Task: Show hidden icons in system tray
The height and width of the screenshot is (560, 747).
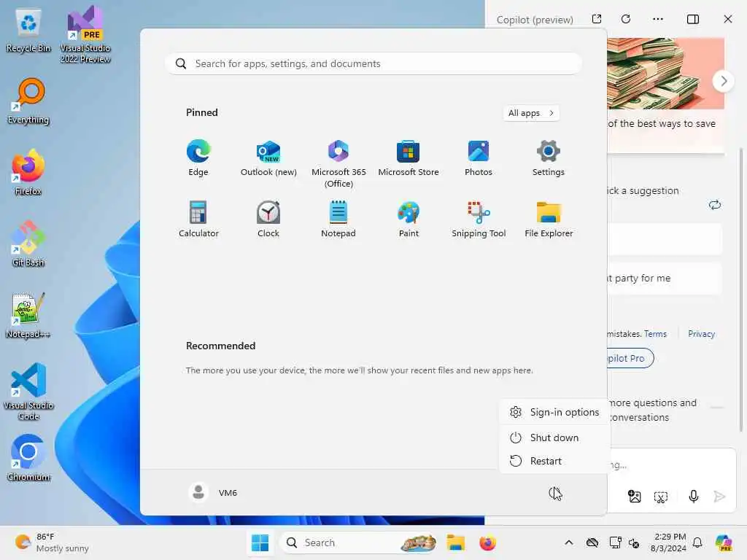Action: 569,542
